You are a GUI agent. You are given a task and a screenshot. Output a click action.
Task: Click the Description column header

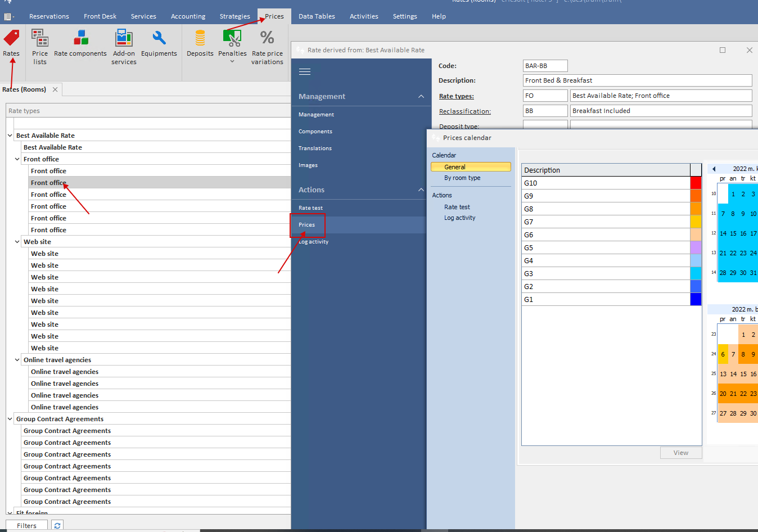pos(606,170)
